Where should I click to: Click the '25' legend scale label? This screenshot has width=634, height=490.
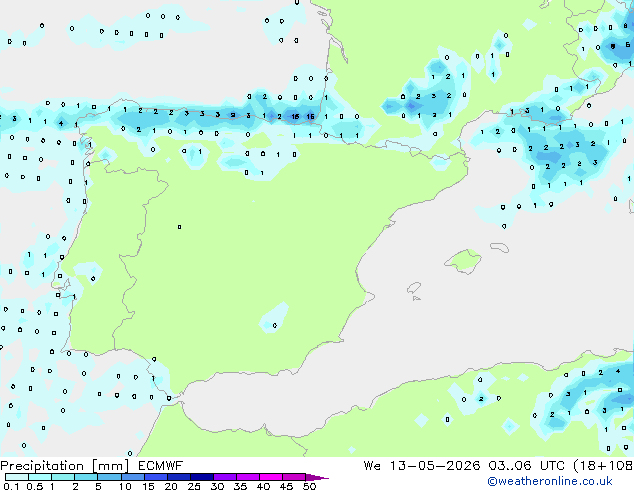click(194, 486)
